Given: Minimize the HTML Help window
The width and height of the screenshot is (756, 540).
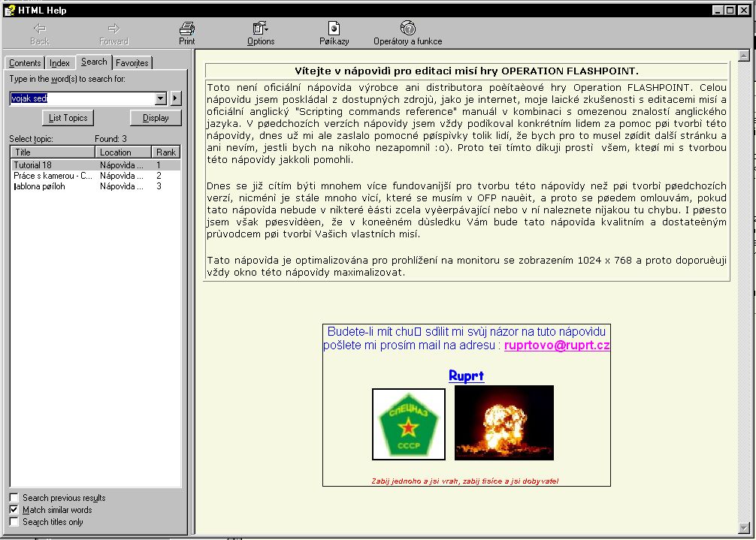Looking at the screenshot, I should pos(718,10).
